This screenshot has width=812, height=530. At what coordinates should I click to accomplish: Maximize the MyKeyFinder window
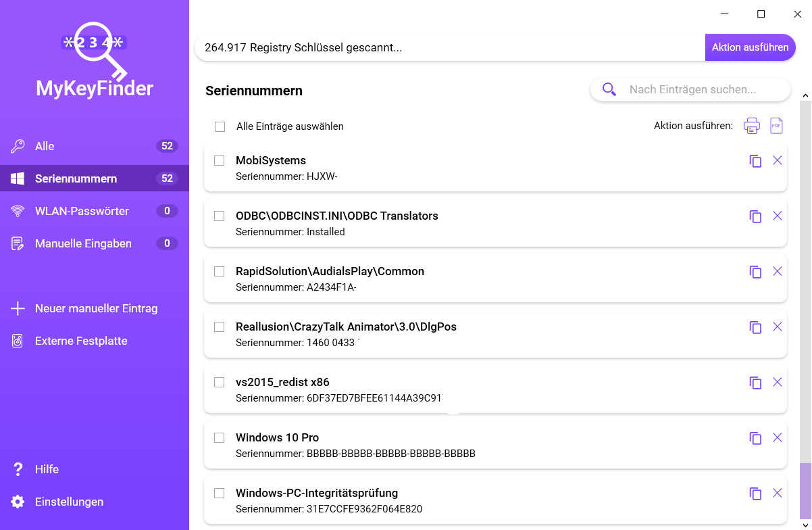[761, 14]
